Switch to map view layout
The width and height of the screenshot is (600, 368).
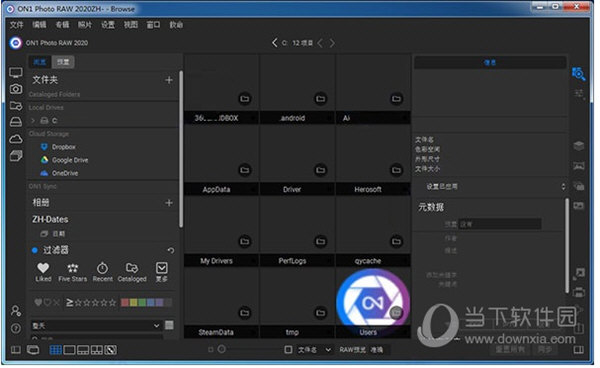click(x=110, y=350)
